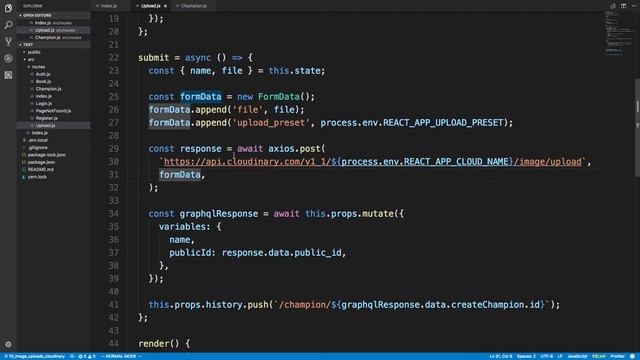Open the Search view in activity bar
This screenshot has width=640, height=360.
(x=8, y=25)
